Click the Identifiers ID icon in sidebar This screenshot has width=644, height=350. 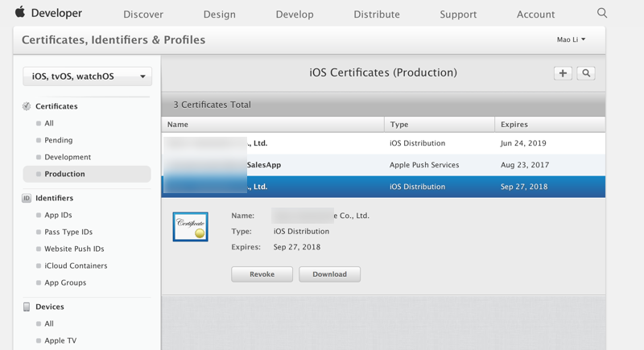27,198
